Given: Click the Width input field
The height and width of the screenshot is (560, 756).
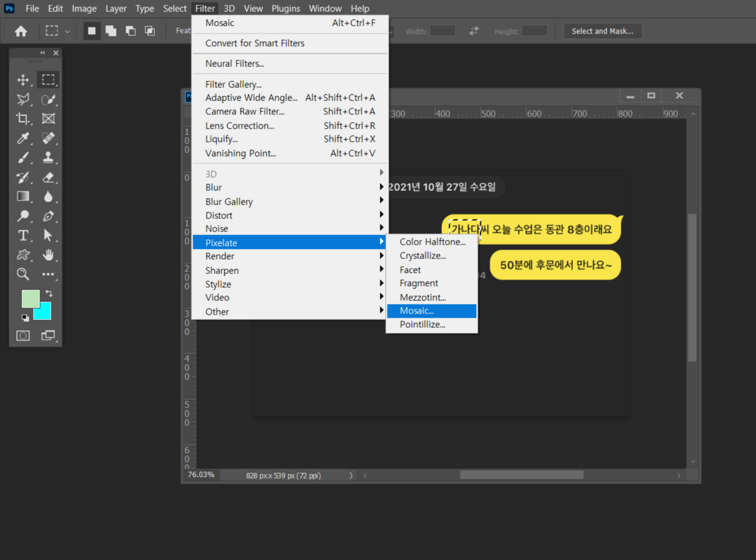Looking at the screenshot, I should point(443,31).
